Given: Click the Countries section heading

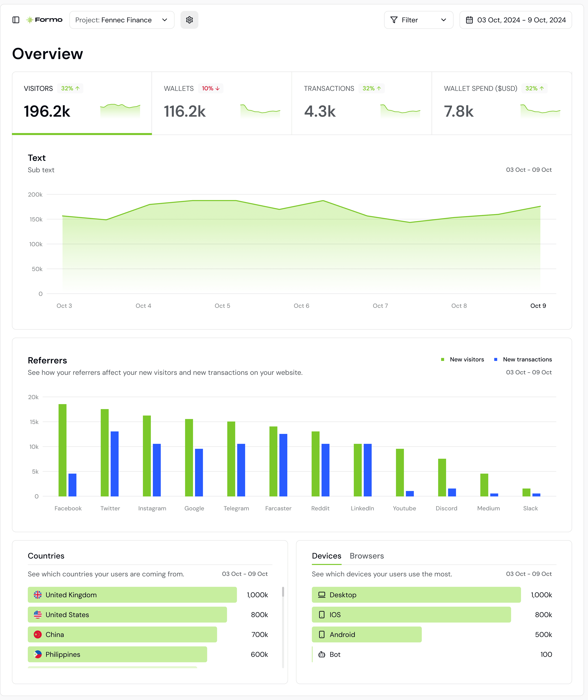Looking at the screenshot, I should pyautogui.click(x=46, y=556).
